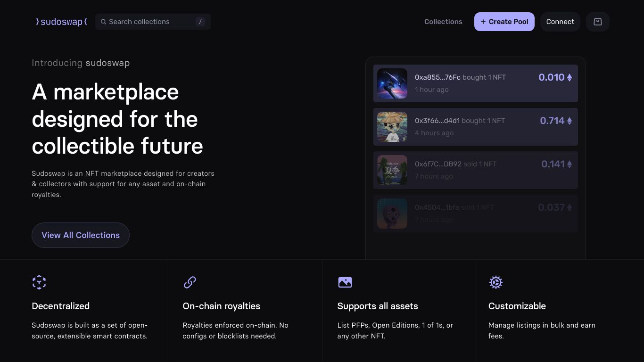This screenshot has height=362, width=644.
Task: Click the '1 hour ago' timestamp
Action: [x=431, y=90]
